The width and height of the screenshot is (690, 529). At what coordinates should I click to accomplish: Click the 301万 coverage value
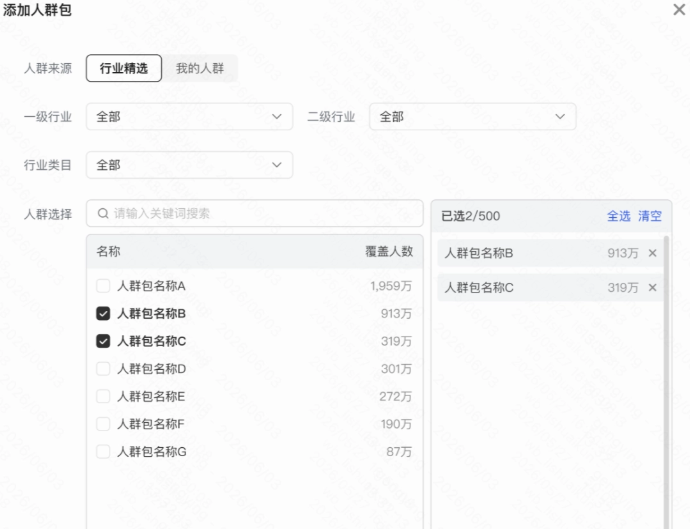click(x=396, y=369)
